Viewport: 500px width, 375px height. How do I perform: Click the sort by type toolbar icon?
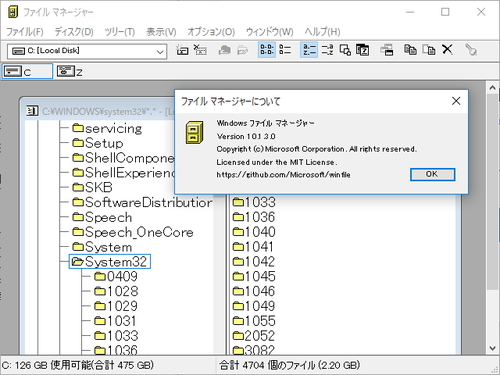point(327,50)
